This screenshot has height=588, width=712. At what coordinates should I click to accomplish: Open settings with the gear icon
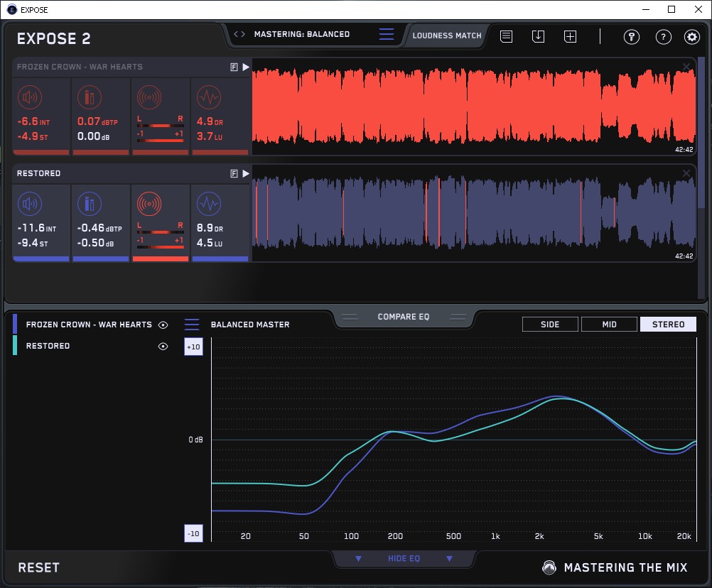691,37
